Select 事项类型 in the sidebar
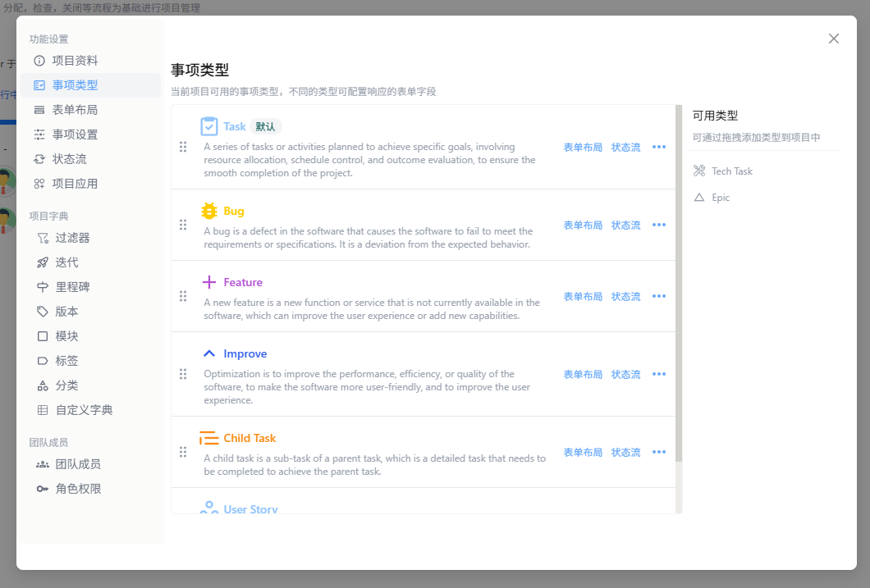Screen dimensions: 870x588 tap(90, 85)
